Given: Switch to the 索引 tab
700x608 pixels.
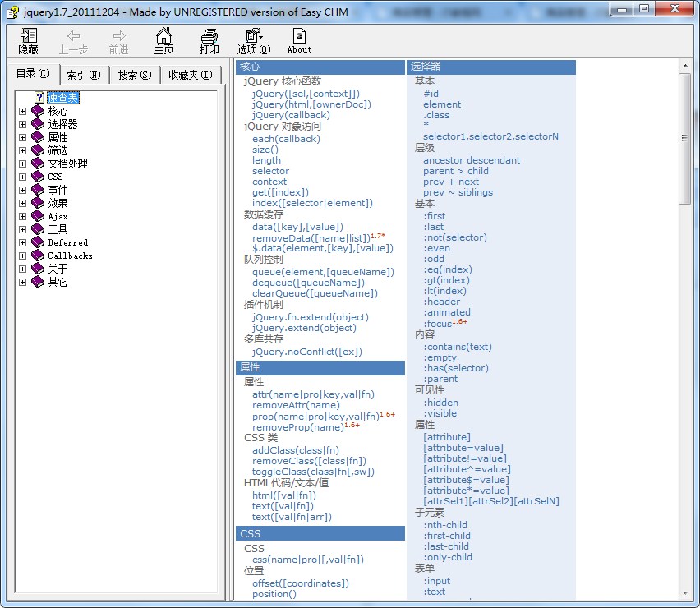Looking at the screenshot, I should coord(83,75).
